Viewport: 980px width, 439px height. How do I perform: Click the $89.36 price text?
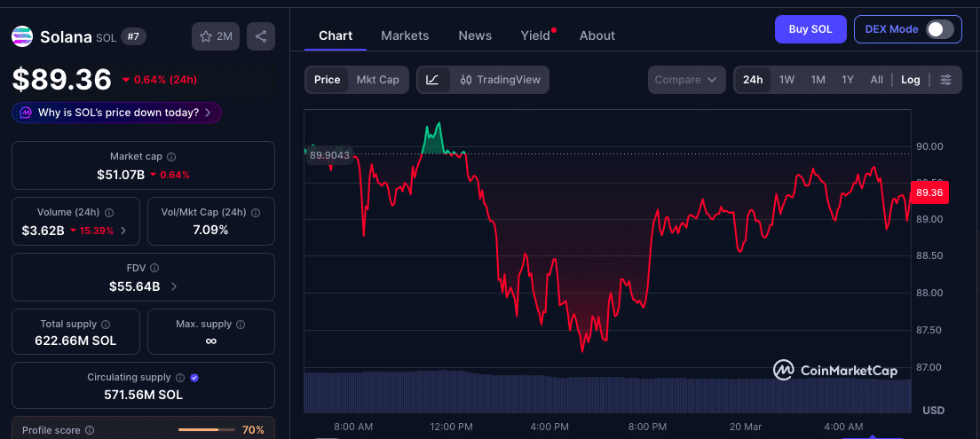point(62,79)
